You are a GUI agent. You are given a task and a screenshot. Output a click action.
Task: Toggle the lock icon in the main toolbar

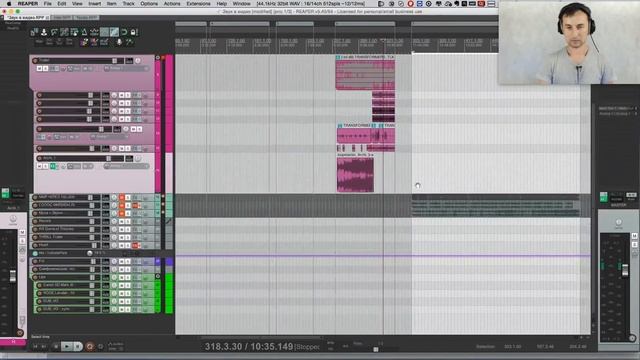[133, 32]
